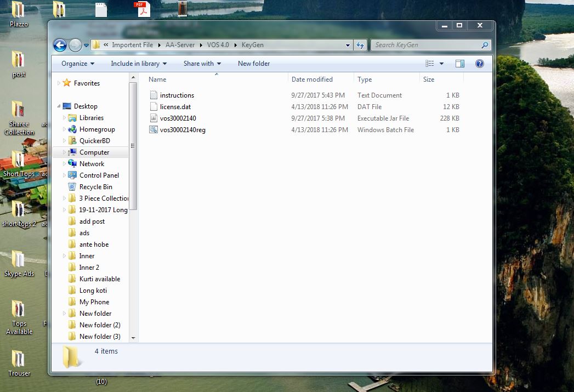Select the instructions text file
Viewport: 574px width, 392px height.
click(177, 95)
